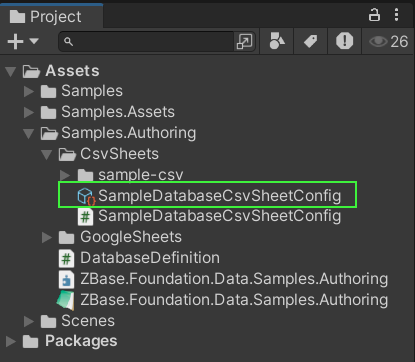Screen dimensions: 415x362
Task: Collapse the Samples.Authoring folder arrow
Action: pos(29,134)
